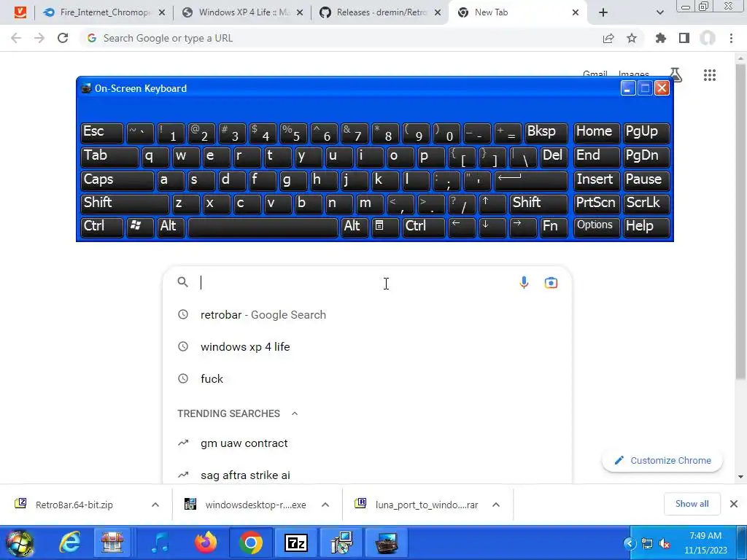Image resolution: width=747 pixels, height=560 pixels.
Task: Show hidden system tray icons arrow
Action: [x=630, y=543]
